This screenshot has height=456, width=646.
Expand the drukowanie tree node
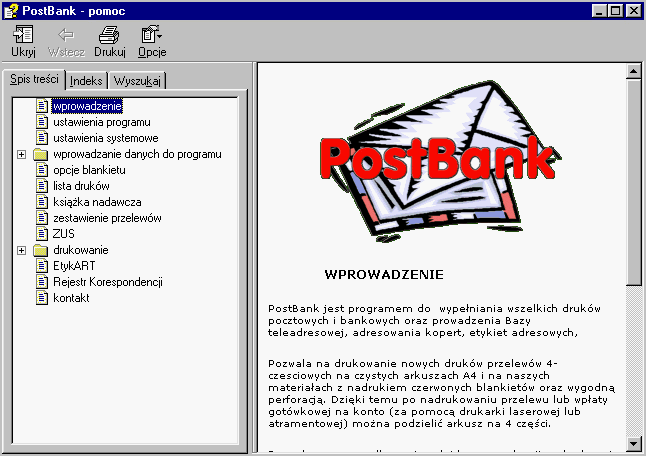[21, 250]
